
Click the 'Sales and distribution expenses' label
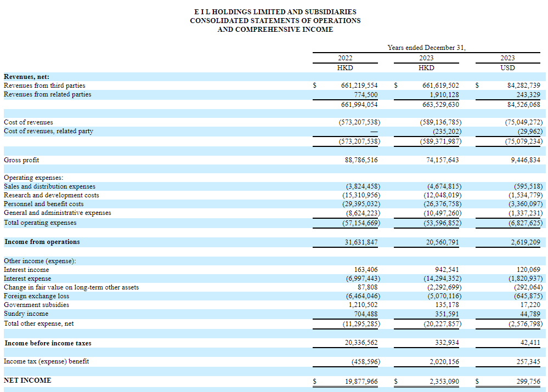click(x=49, y=186)
